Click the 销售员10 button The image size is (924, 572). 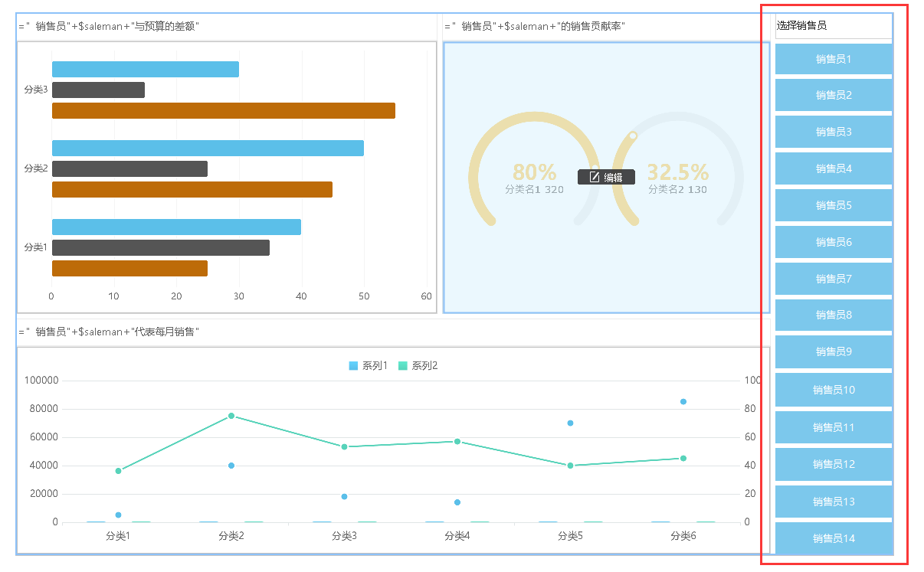tap(834, 390)
